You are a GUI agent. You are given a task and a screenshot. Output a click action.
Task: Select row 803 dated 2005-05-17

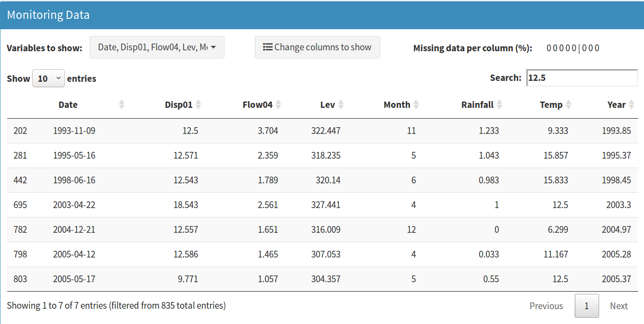(74, 279)
